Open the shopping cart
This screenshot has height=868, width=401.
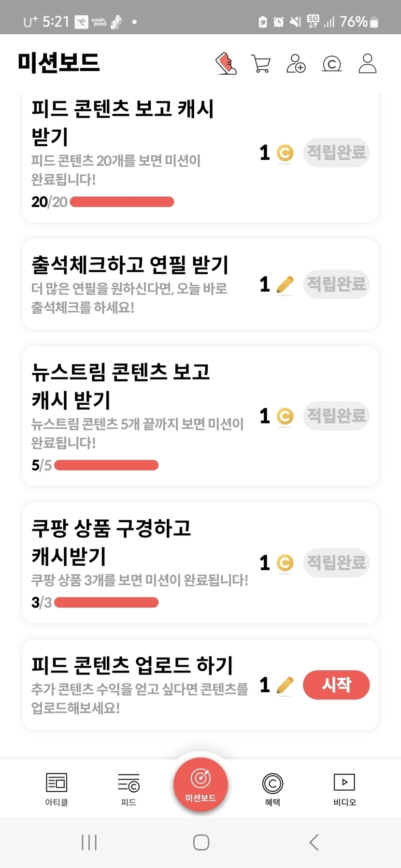pyautogui.click(x=261, y=64)
